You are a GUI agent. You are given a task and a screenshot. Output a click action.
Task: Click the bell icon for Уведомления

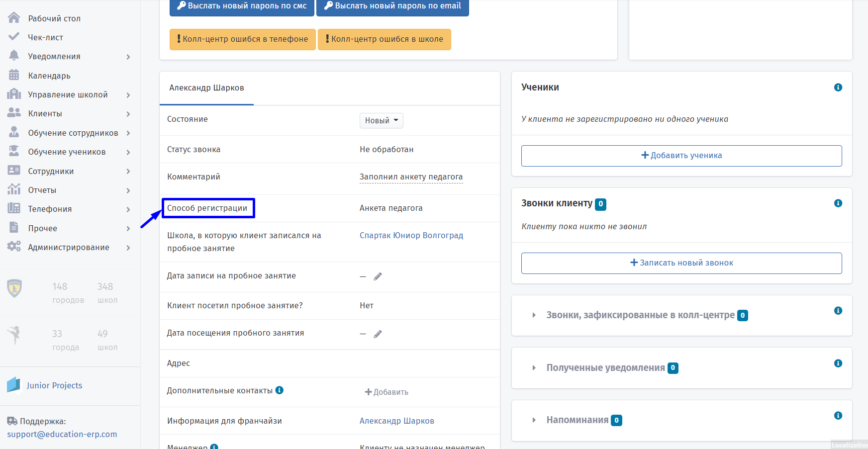click(x=14, y=56)
